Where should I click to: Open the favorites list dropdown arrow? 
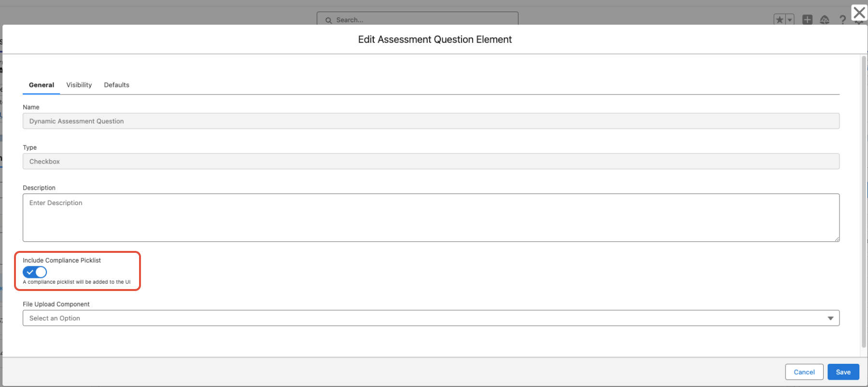(790, 20)
